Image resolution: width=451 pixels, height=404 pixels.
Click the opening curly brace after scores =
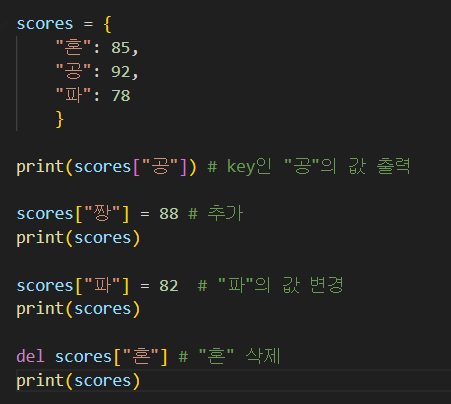pos(107,24)
